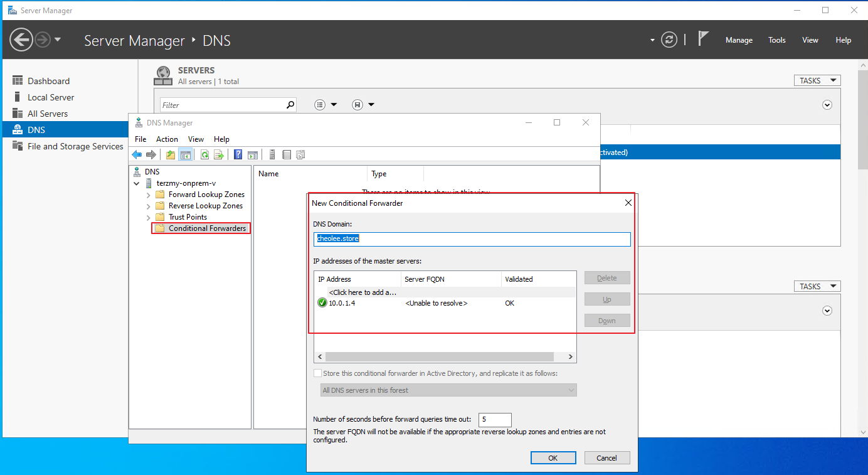Collapse the lower section chevron
This screenshot has height=475, width=868.
(x=827, y=311)
